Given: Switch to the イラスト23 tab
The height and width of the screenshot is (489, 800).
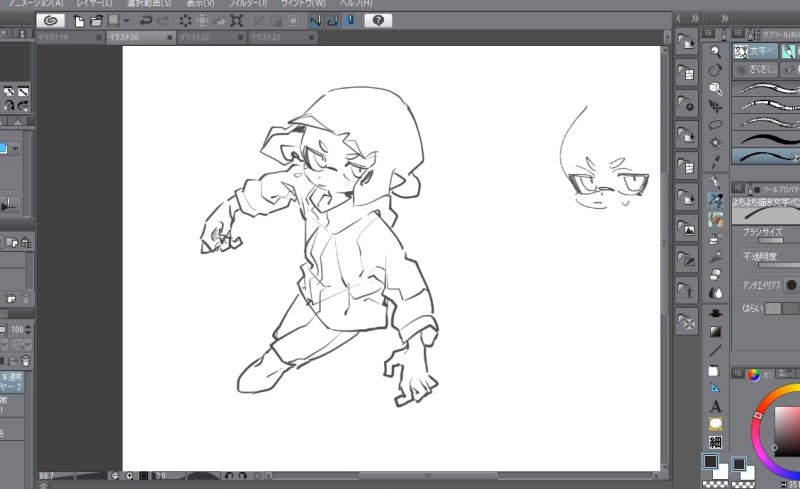Looking at the screenshot, I should 283,37.
